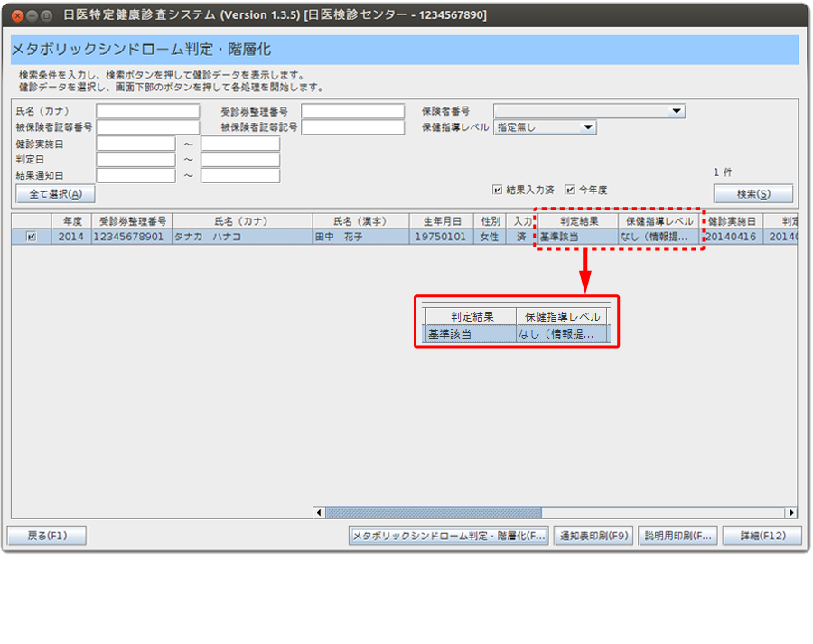Sort by the 氏名（漢字） column header
Viewport: 813px width, 644px height.
(x=360, y=221)
